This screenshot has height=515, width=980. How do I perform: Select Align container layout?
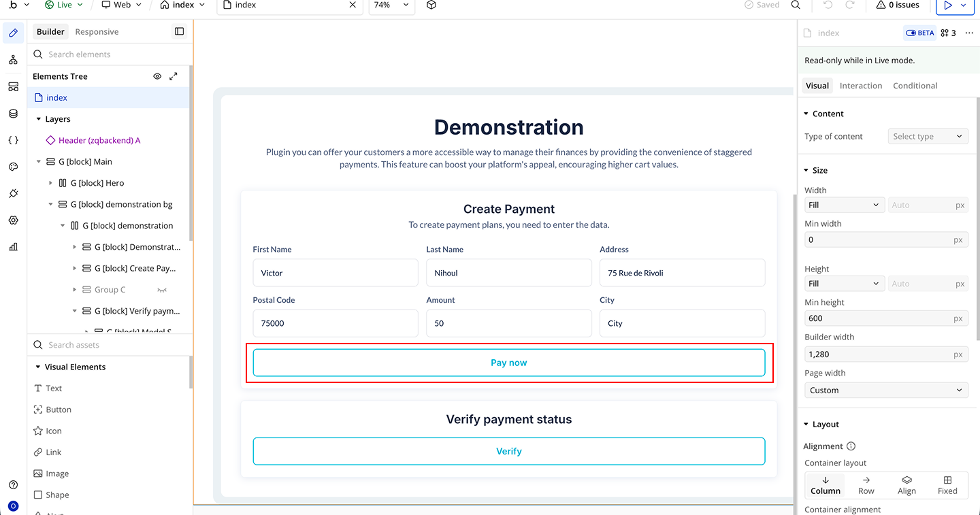(x=906, y=485)
